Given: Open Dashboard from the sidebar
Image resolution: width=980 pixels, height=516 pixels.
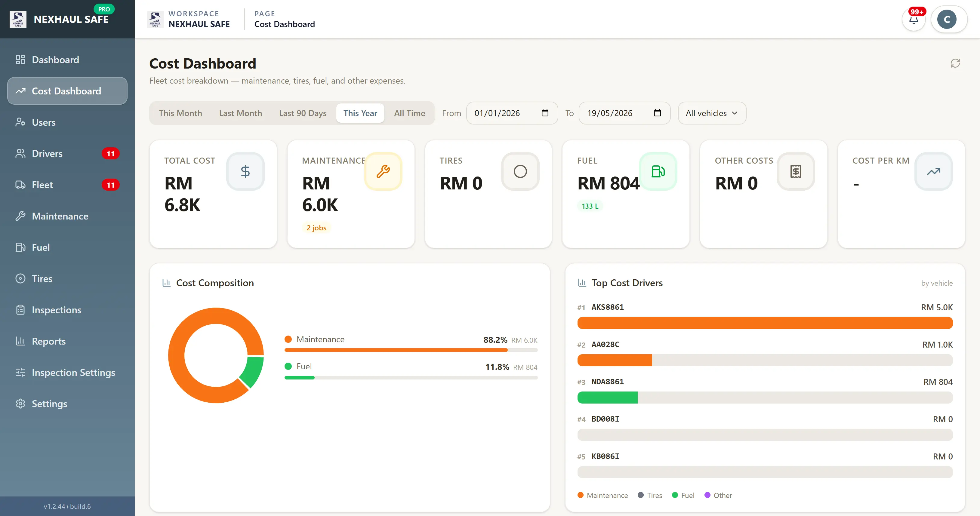Looking at the screenshot, I should coord(67,60).
